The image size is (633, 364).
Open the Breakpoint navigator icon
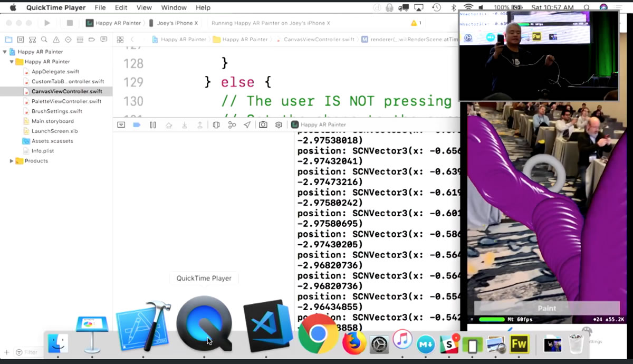click(x=92, y=40)
